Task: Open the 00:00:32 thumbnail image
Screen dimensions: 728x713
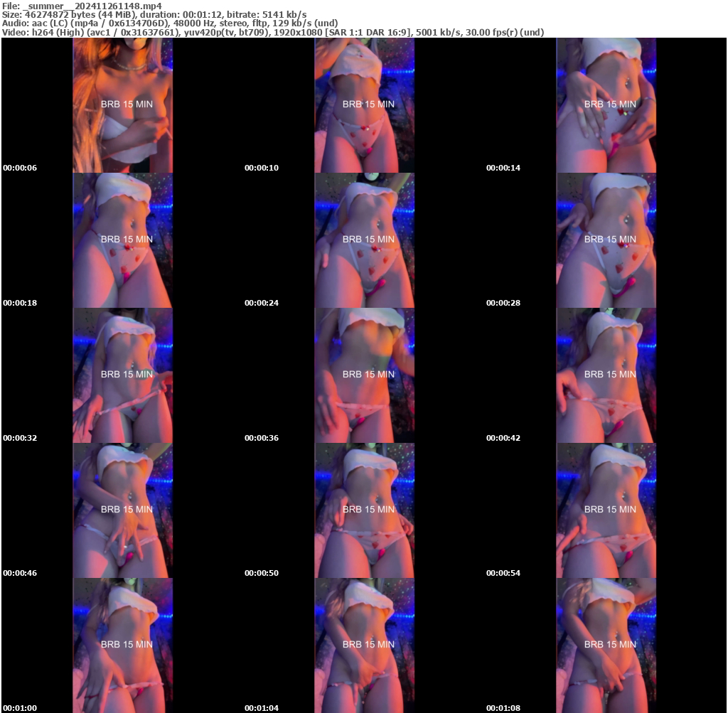Action: click(x=122, y=375)
